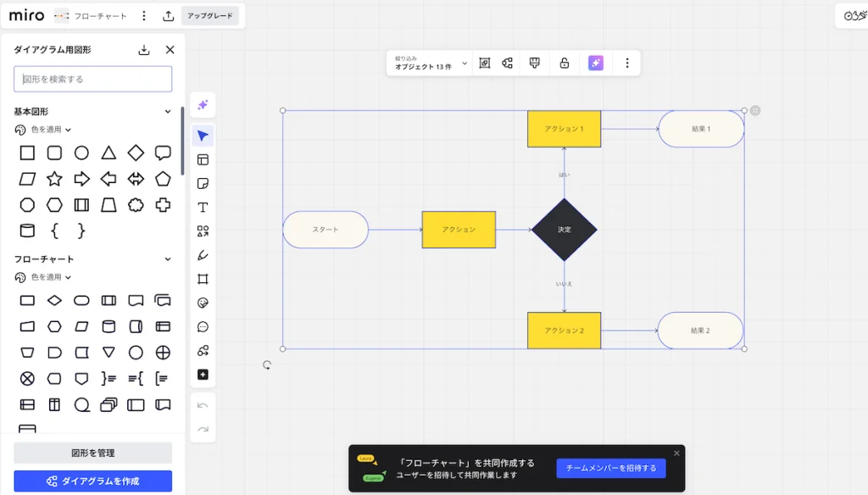Click the ダイアグラムを作成 button
The width and height of the screenshot is (868, 495).
pyautogui.click(x=93, y=481)
